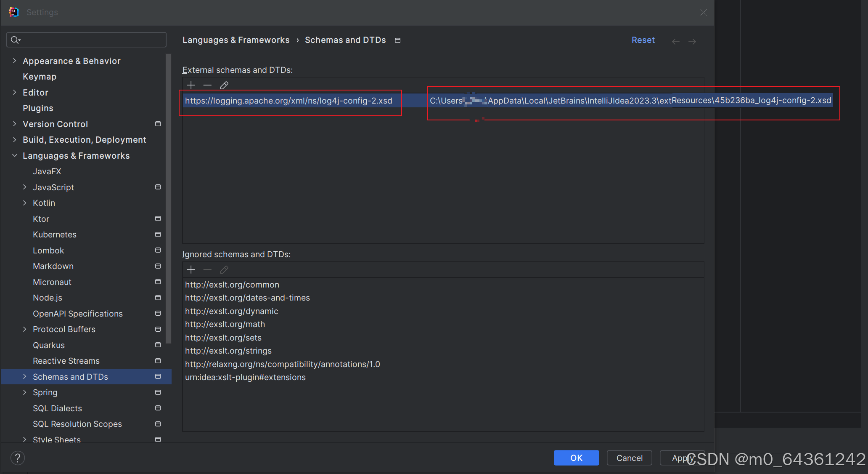868x474 pixels.
Task: Edit the log4j schema mapping with the pencil icon
Action: pyautogui.click(x=224, y=85)
